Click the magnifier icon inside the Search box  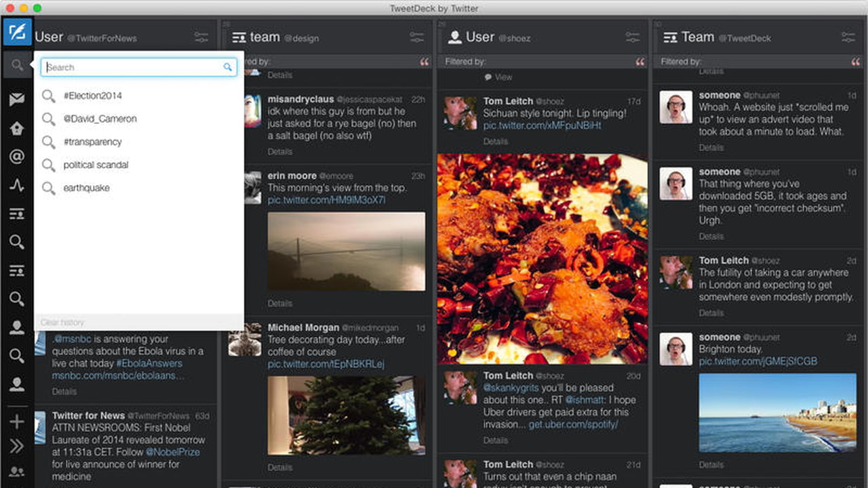(x=228, y=67)
